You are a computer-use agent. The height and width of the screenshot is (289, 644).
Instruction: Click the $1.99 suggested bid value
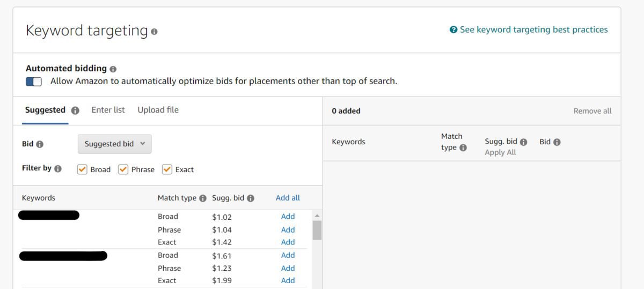coord(222,281)
